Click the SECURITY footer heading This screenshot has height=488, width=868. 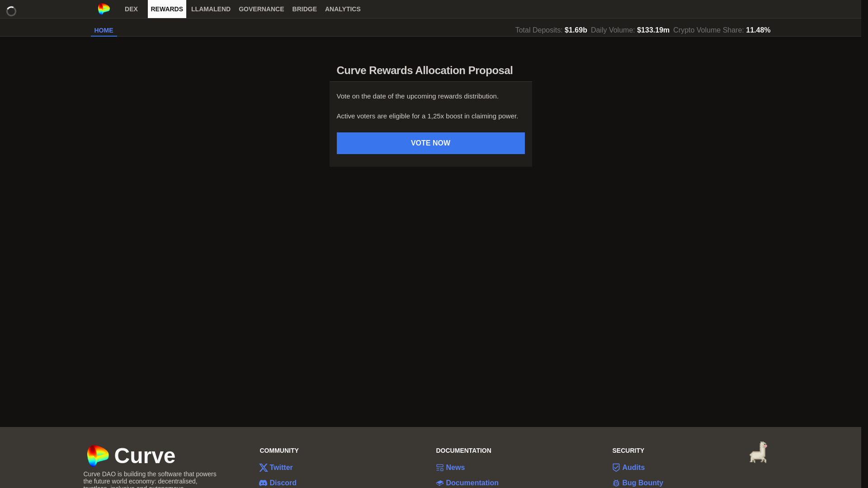[628, 450]
